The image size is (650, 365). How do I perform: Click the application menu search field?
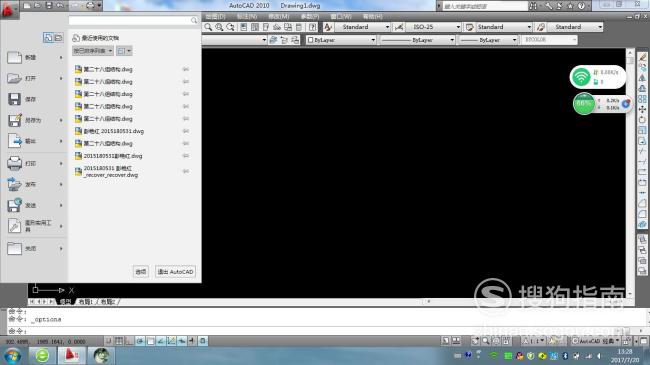click(133, 20)
